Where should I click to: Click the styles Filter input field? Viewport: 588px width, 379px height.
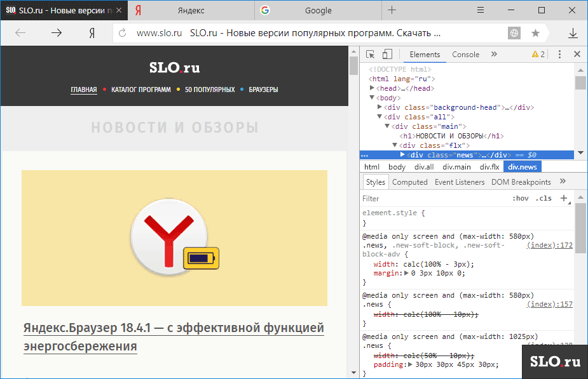pos(432,199)
